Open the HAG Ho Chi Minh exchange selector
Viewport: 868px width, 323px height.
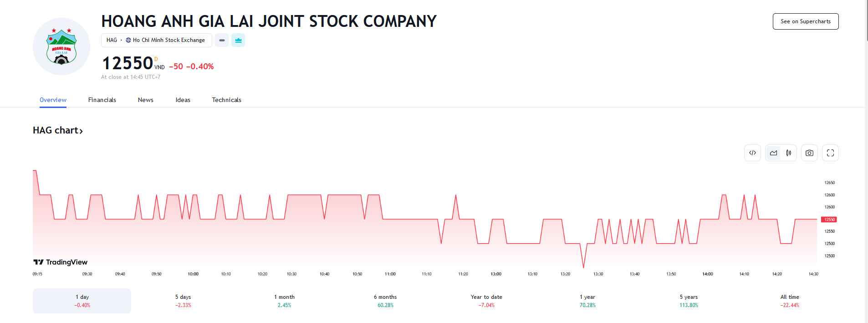[156, 40]
